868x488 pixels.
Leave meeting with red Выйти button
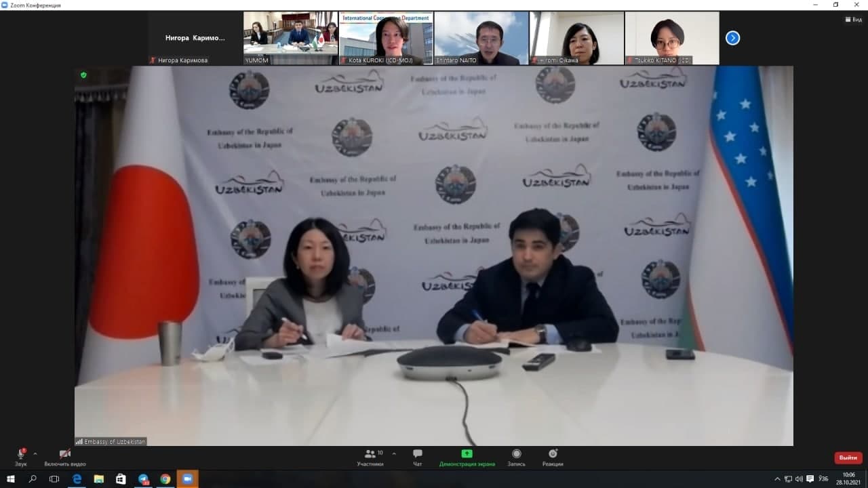(848, 457)
